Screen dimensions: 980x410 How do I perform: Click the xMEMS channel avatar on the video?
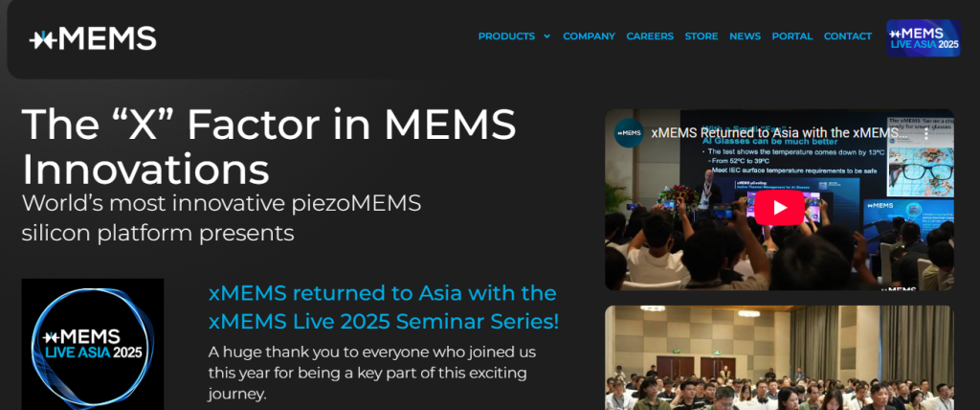tap(629, 133)
